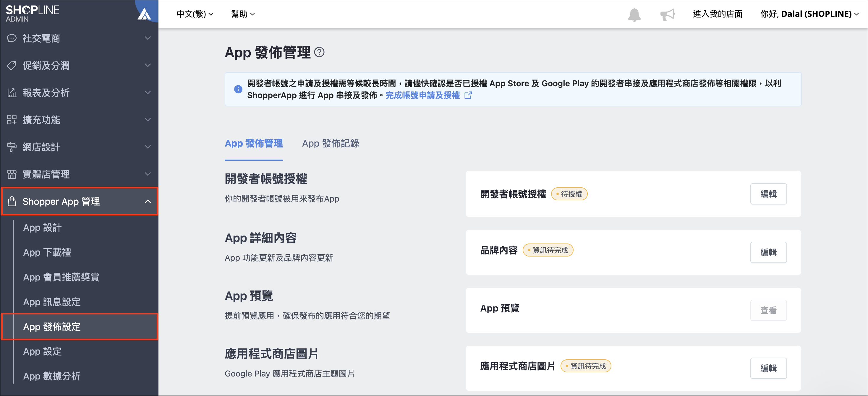The image size is (868, 396).
Task: Click the text Google Play 應用程式商店主題圖片
Action: coord(289,374)
